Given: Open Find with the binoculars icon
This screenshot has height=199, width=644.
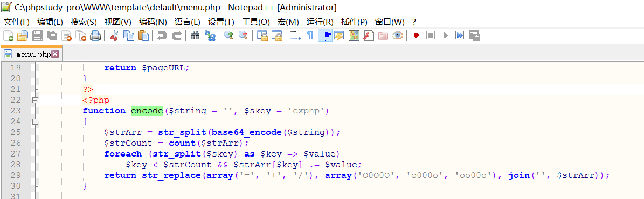Looking at the screenshot, I should (196, 35).
